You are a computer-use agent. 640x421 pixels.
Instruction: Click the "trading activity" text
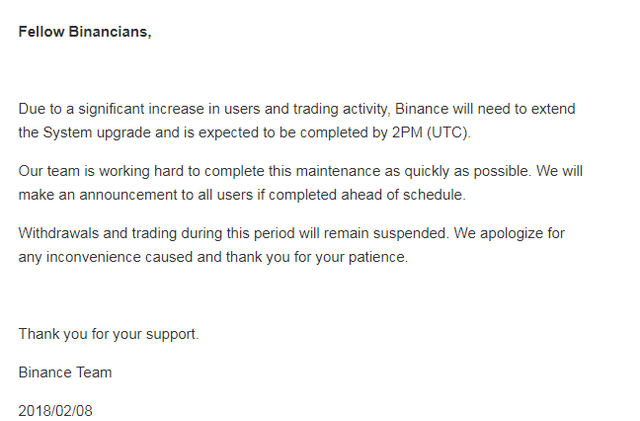[x=345, y=108]
